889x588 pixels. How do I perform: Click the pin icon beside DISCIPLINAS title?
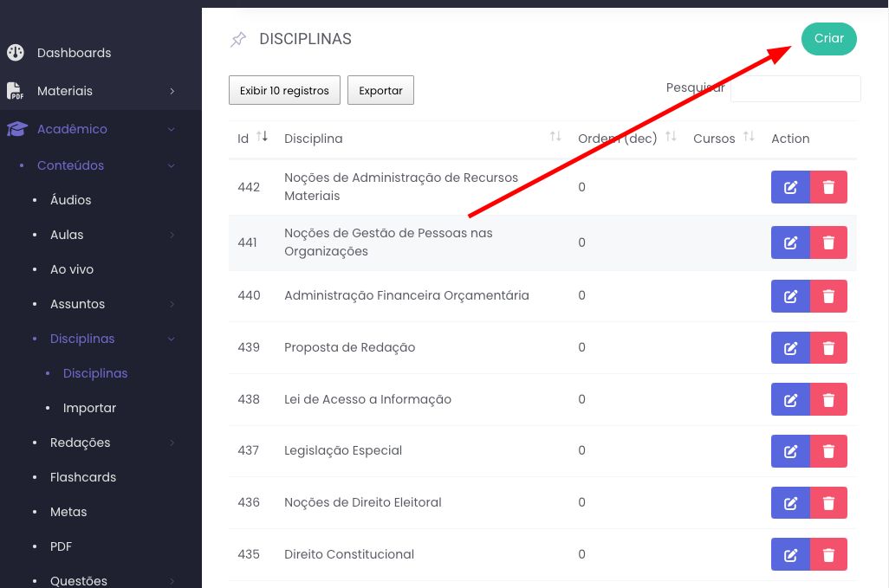(x=237, y=40)
